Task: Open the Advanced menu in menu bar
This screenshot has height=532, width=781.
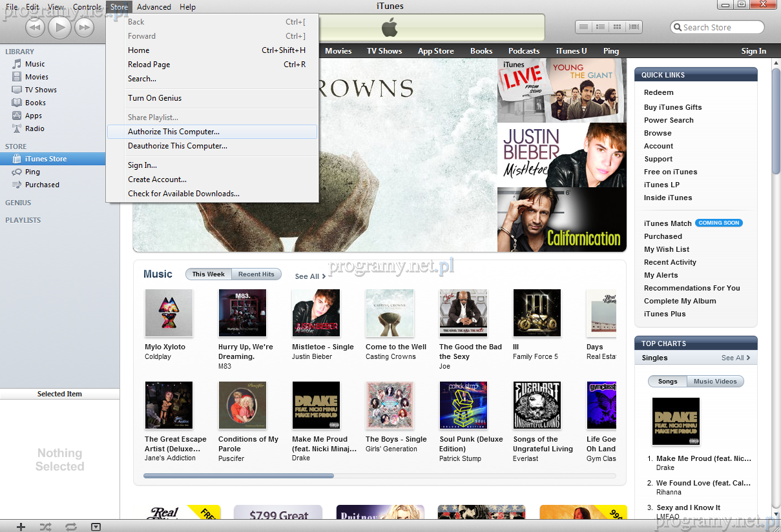Action: [x=154, y=7]
